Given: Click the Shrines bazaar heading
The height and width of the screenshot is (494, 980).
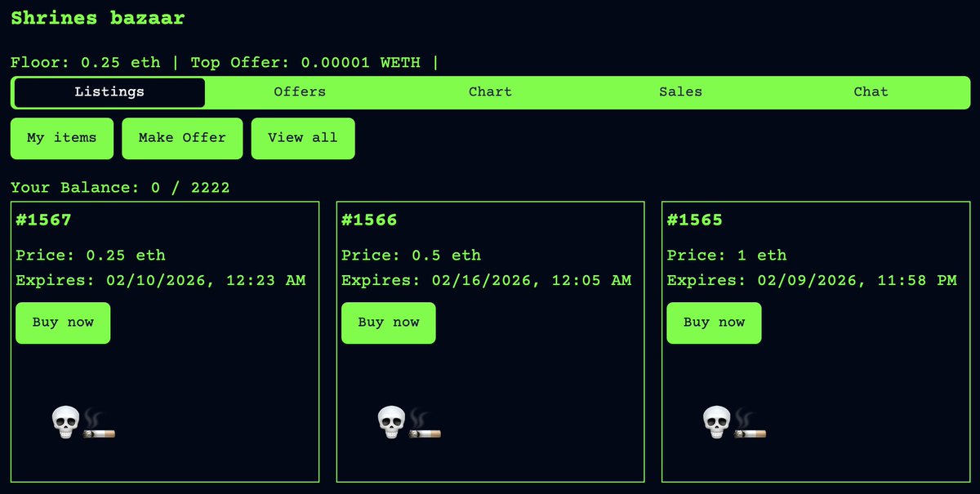Looking at the screenshot, I should 98,18.
